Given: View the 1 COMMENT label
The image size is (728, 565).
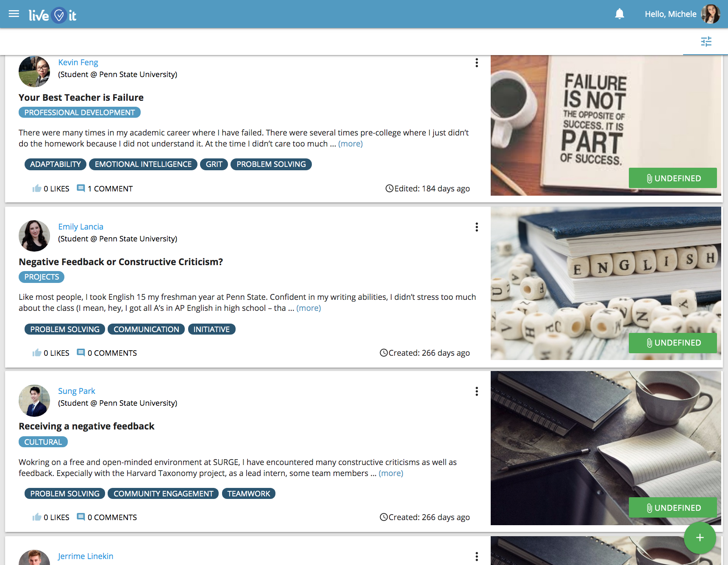Looking at the screenshot, I should pyautogui.click(x=110, y=188).
